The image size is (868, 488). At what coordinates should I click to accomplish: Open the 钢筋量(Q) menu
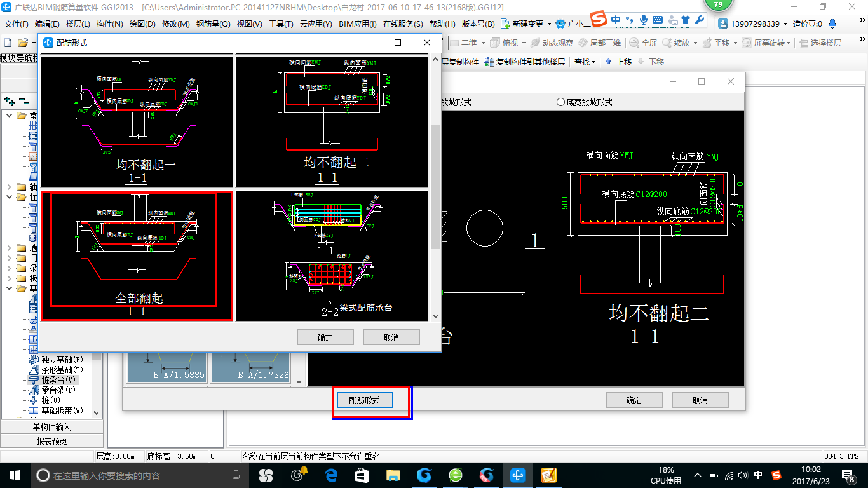tap(213, 24)
